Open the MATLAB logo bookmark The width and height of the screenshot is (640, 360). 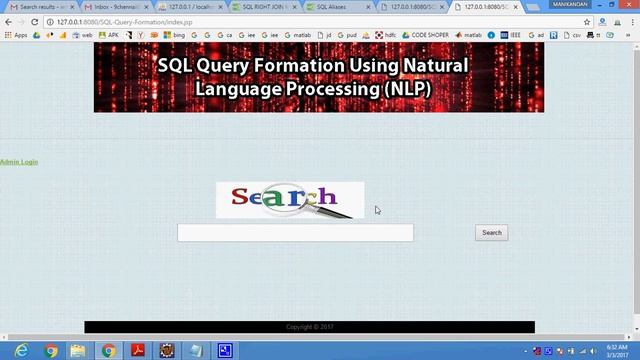(x=469, y=35)
